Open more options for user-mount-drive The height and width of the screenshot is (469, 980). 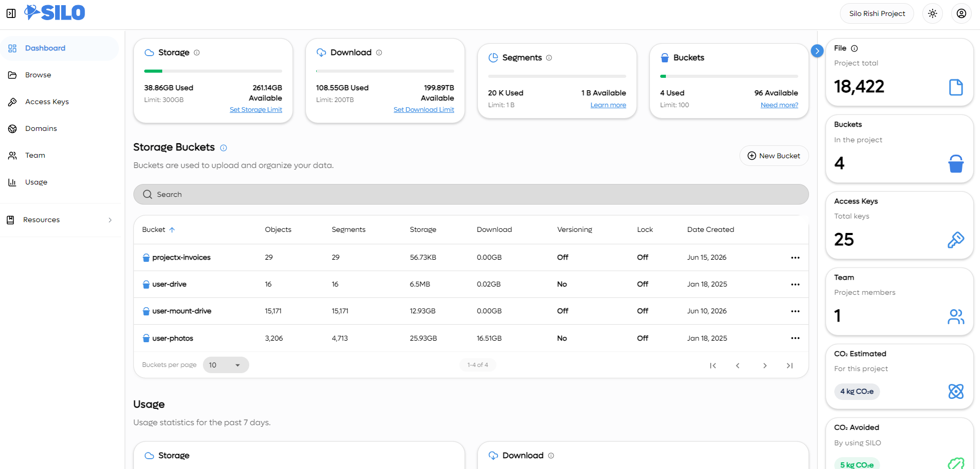795,311
